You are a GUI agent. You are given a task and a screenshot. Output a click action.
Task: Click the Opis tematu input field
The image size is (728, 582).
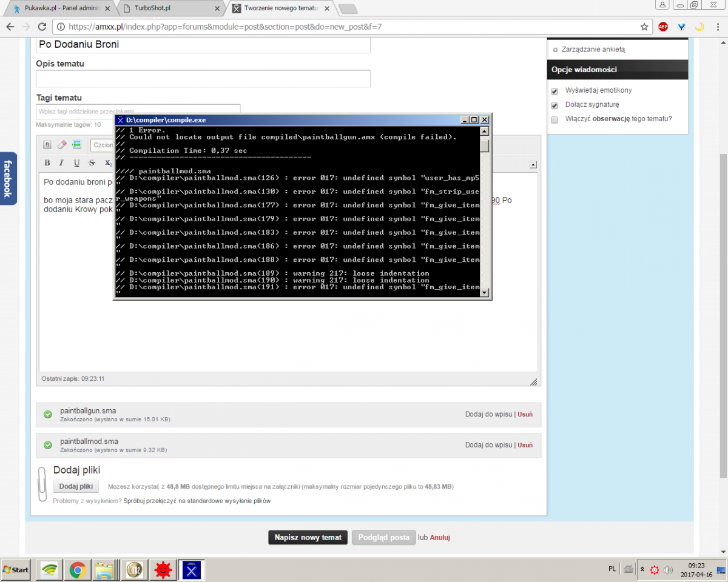(203, 79)
